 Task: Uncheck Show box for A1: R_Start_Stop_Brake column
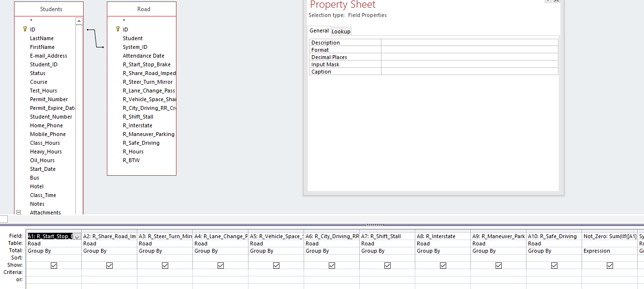point(54,265)
